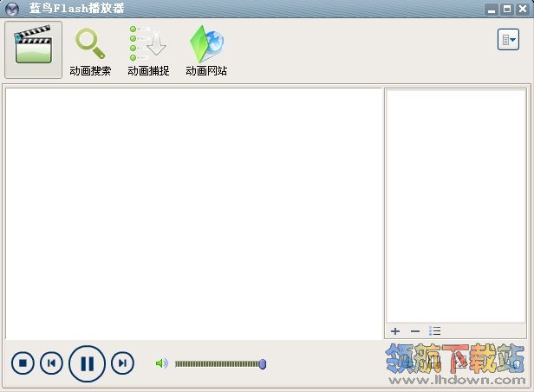Open the playlist list options icon
The width and height of the screenshot is (534, 392).
click(435, 331)
